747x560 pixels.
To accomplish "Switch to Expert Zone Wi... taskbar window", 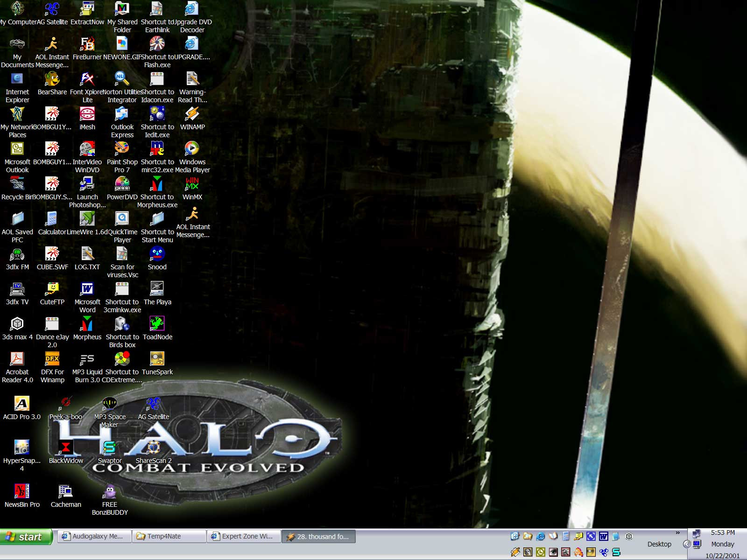I will pyautogui.click(x=244, y=537).
